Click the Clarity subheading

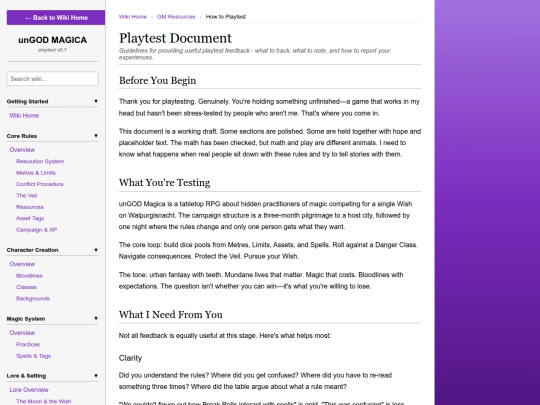(x=130, y=358)
